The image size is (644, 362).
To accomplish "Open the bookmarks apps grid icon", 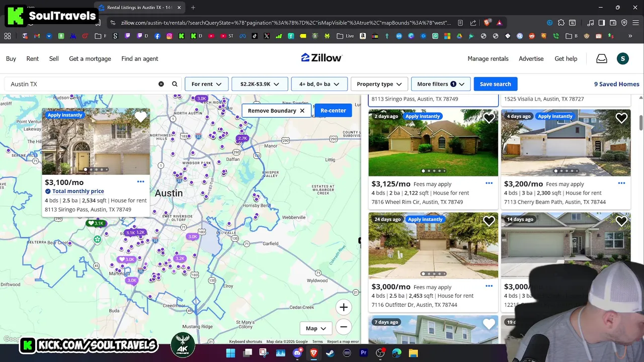I will tap(8, 36).
